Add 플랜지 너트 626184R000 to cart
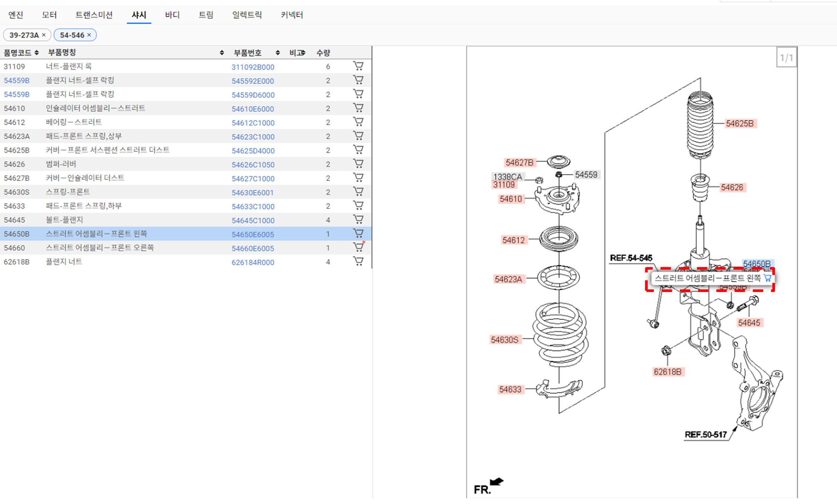Screen dimensions: 837x504 click(x=358, y=261)
